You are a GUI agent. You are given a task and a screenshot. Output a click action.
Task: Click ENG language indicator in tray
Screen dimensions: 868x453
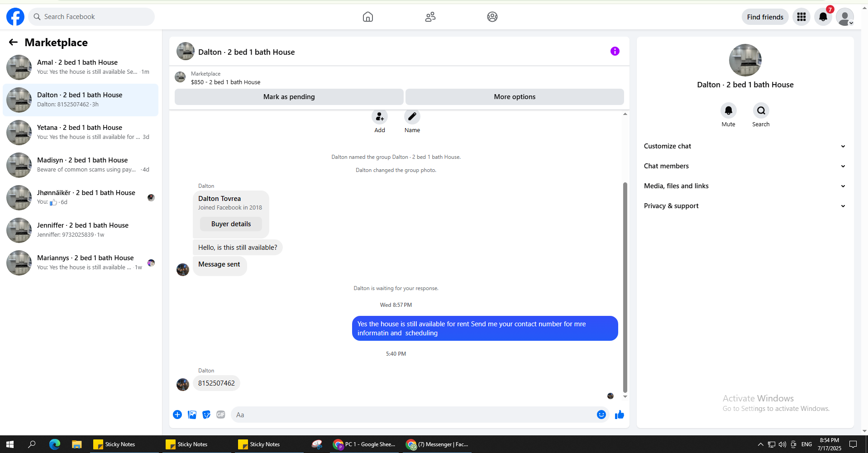pos(806,444)
